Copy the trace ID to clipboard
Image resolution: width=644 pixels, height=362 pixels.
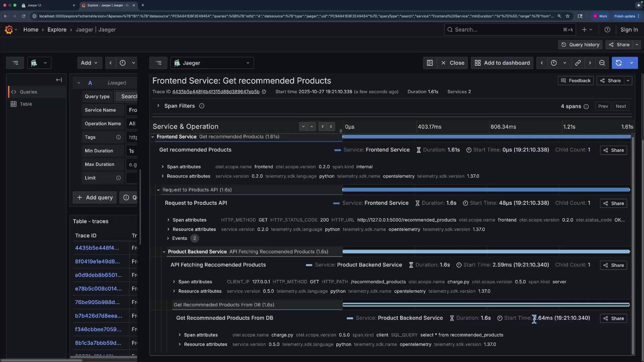(264, 92)
